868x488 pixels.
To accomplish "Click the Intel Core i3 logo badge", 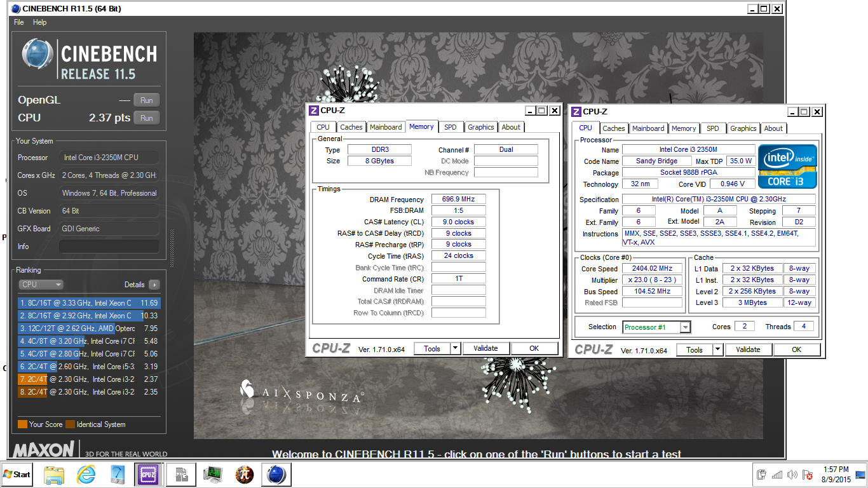I will click(x=787, y=166).
